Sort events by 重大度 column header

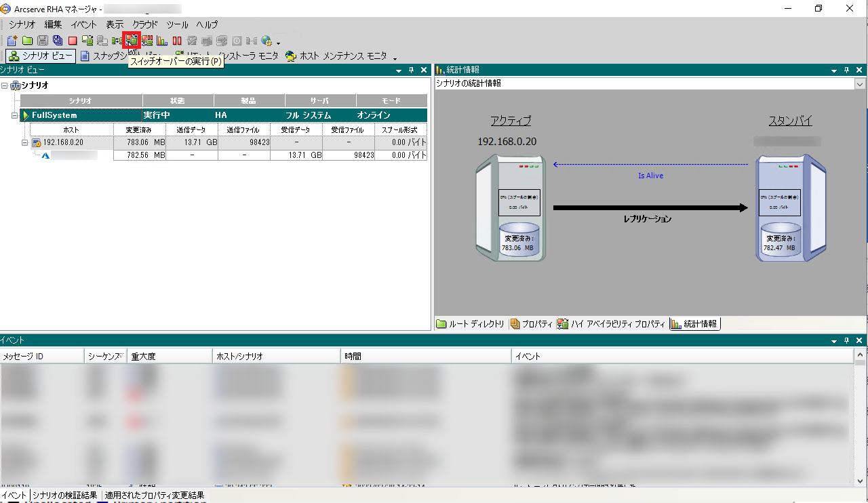(170, 356)
